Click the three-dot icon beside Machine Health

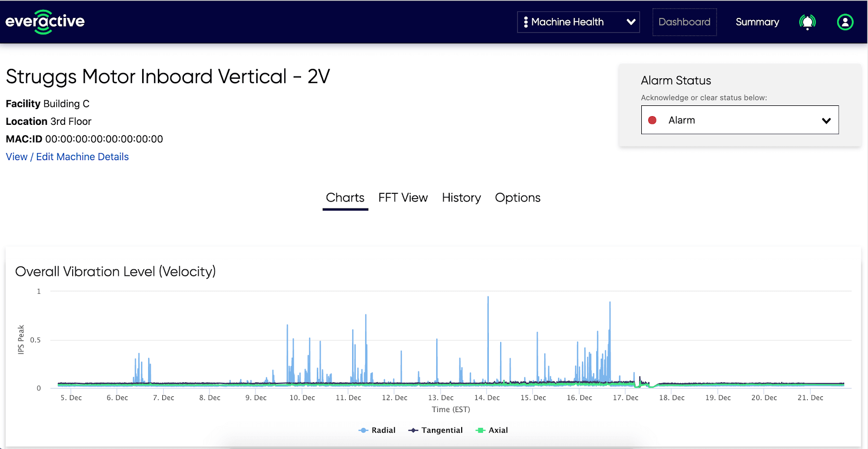point(526,22)
